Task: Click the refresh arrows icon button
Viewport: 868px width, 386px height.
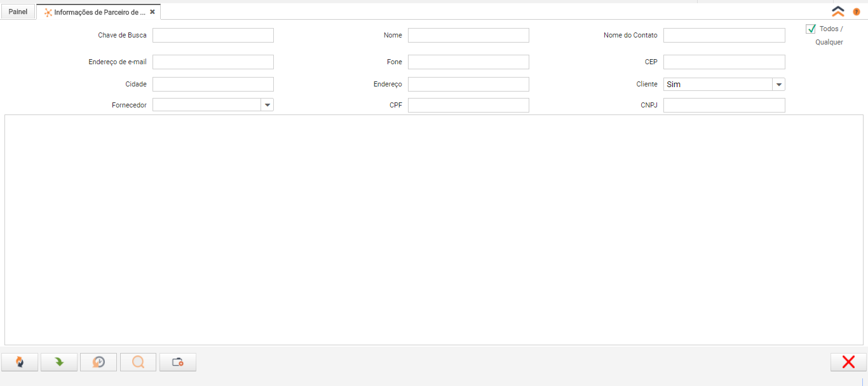Action: coord(20,362)
